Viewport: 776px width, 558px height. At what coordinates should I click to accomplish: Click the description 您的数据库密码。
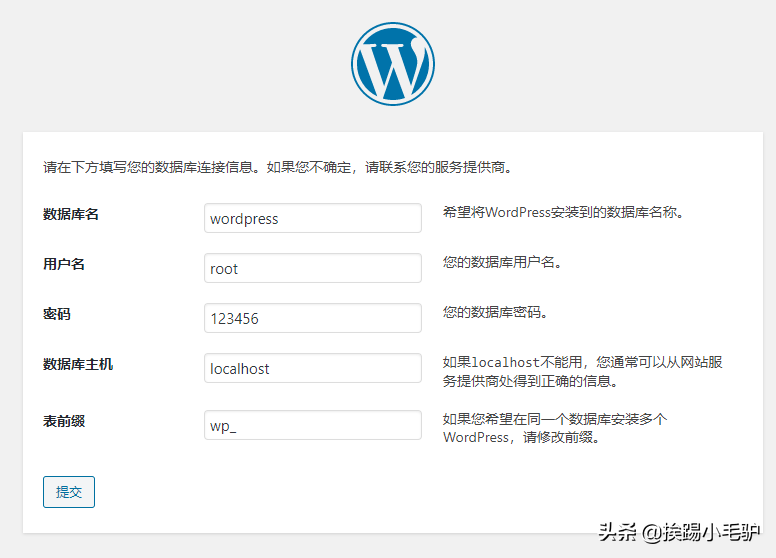click(495, 312)
